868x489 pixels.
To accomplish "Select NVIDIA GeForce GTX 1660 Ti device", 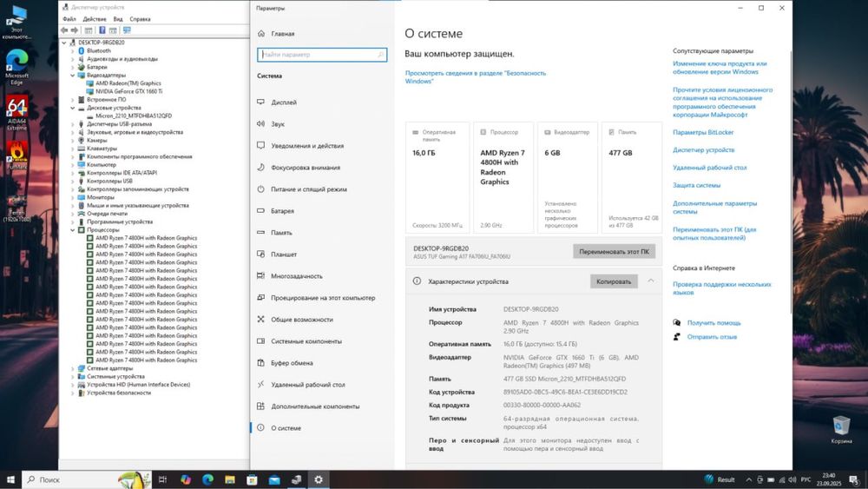I will (x=129, y=91).
